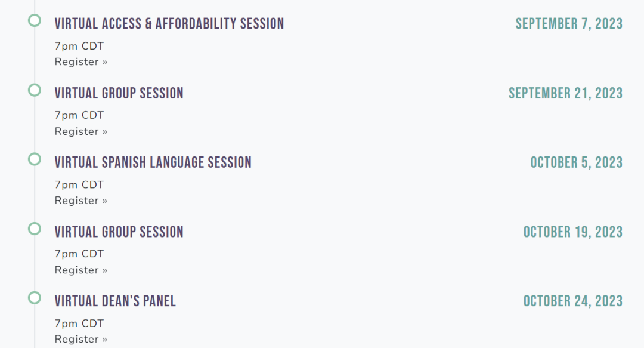Click the September 7, 2023 date label

(569, 24)
